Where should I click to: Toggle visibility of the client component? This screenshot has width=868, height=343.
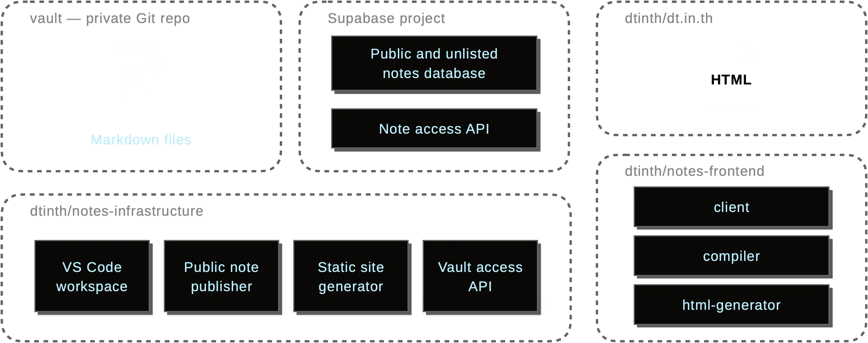[731, 208]
